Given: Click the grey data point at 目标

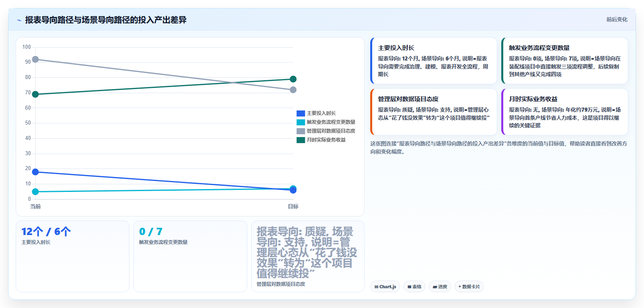Looking at the screenshot, I should (293, 90).
